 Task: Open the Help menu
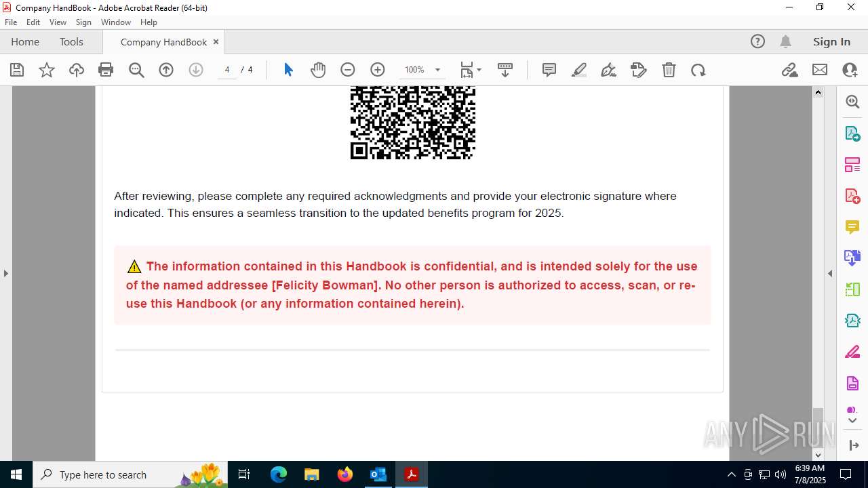[x=149, y=22]
